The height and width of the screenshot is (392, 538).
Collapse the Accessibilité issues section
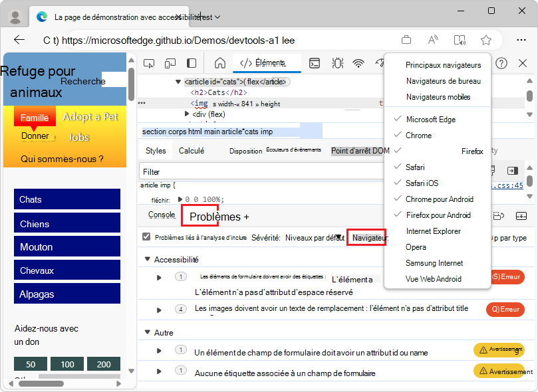pos(148,259)
